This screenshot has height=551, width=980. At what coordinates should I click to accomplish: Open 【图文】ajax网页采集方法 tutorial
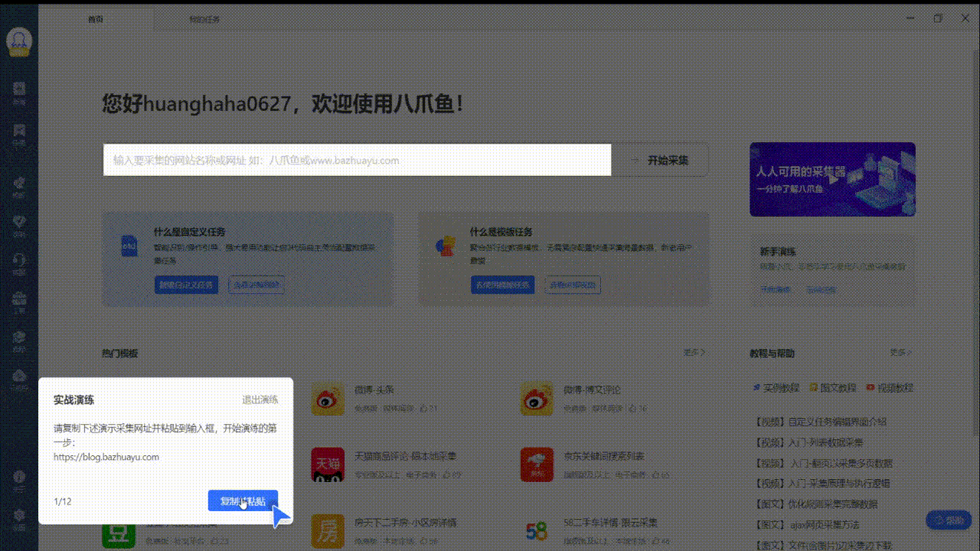click(x=808, y=525)
